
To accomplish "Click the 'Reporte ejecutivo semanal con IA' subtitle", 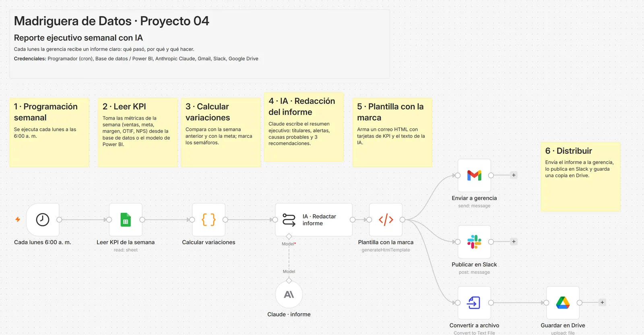I will tap(78, 38).
